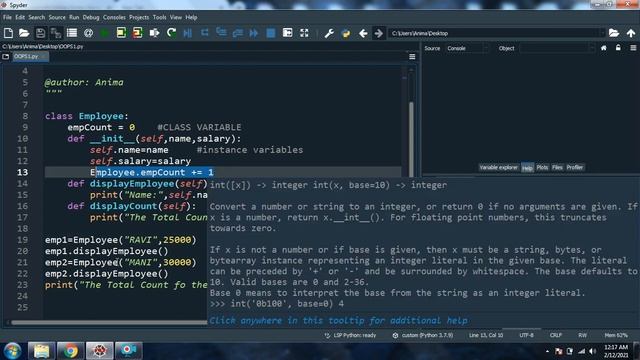Switch to the Files tab

point(557,167)
